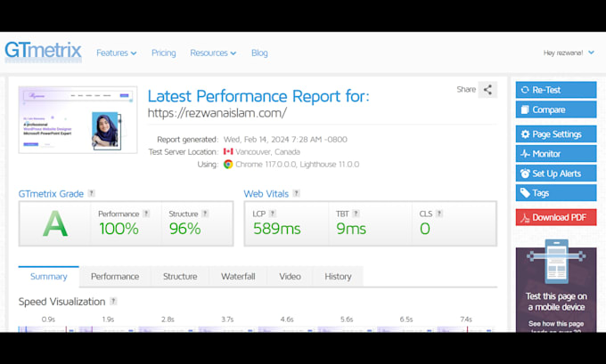
Task: Click the Tags label icon
Action: click(x=525, y=193)
